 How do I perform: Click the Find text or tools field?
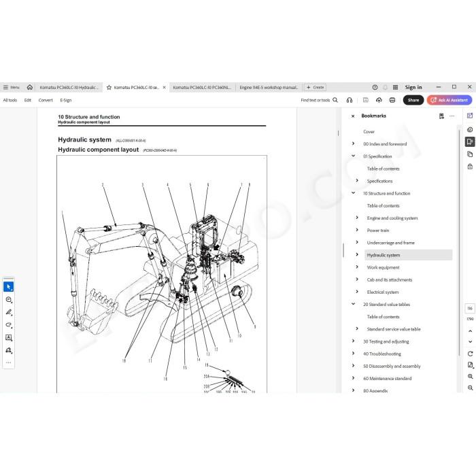(316, 100)
